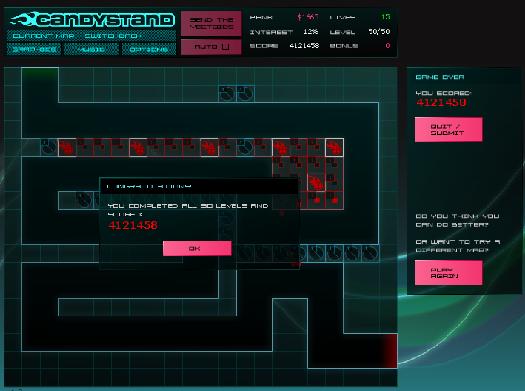Click the green entry zone at path start
Viewport: 525px width, 391px height.
(x=40, y=73)
